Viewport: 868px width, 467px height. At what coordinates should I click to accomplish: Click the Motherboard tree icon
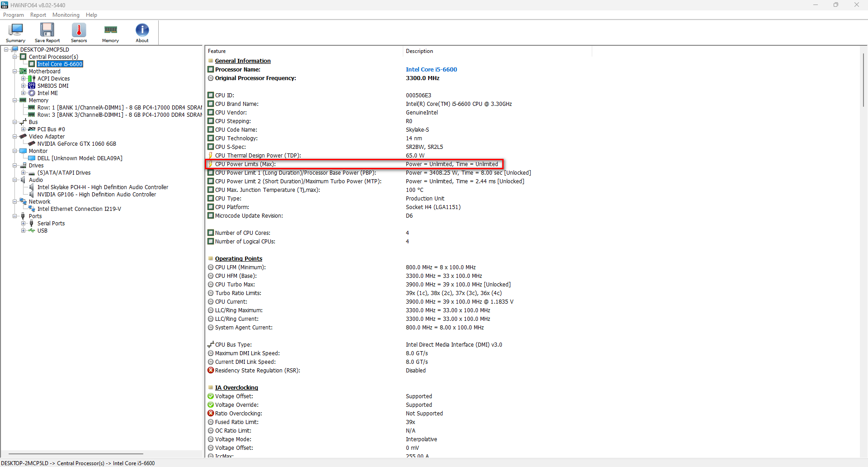coord(23,71)
